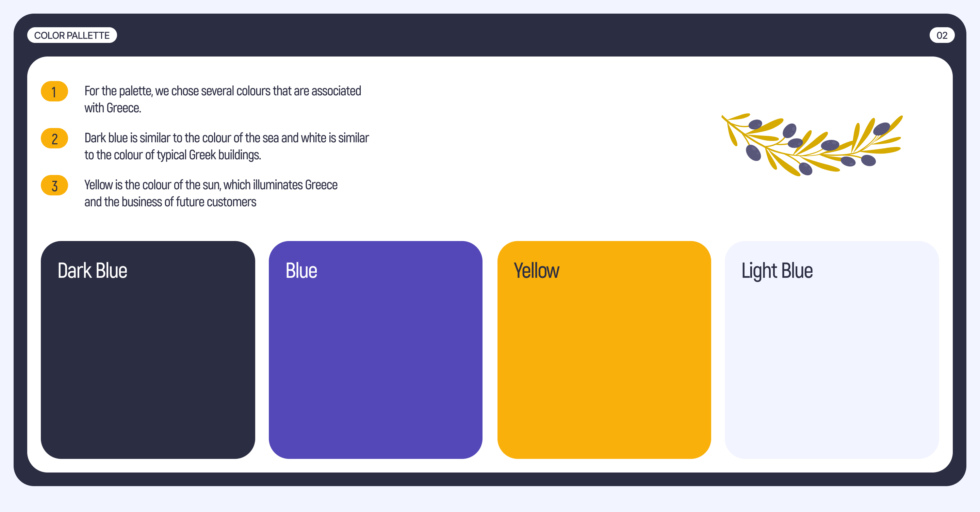The height and width of the screenshot is (512, 980).
Task: Click the COLOR PALLETTE header pill
Action: 72,35
